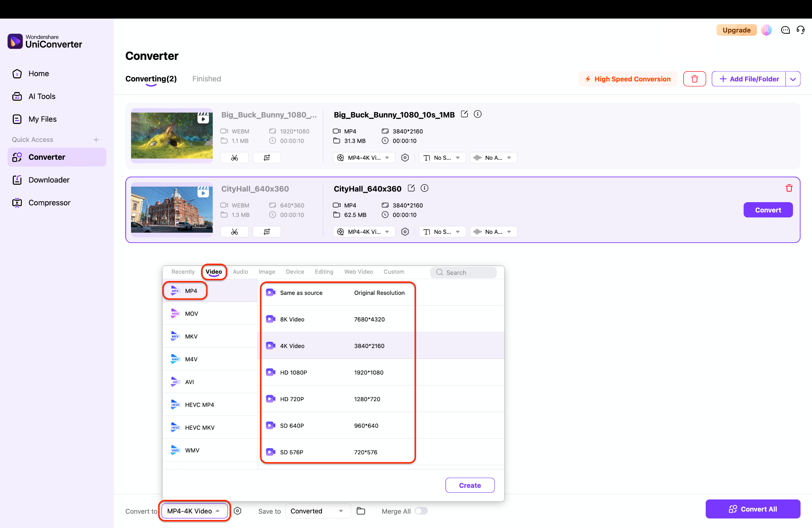Switch to the Recently format tab
The width and height of the screenshot is (812, 528).
tap(183, 272)
